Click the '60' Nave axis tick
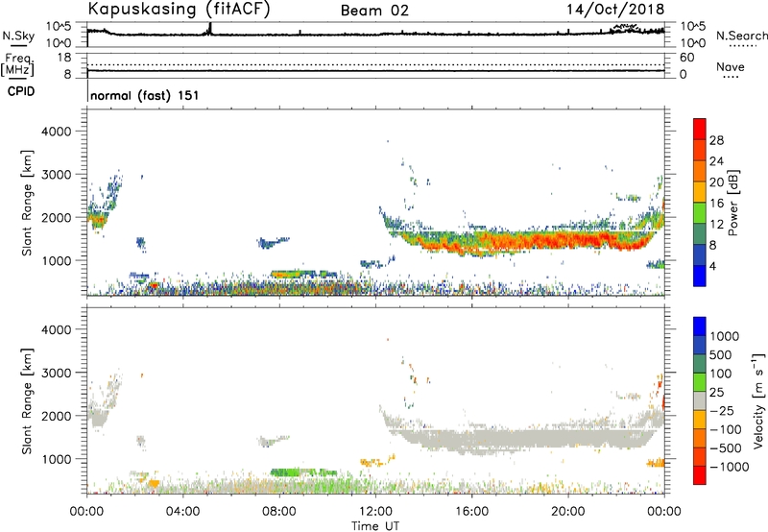The width and height of the screenshot is (768, 532). pyautogui.click(x=686, y=58)
